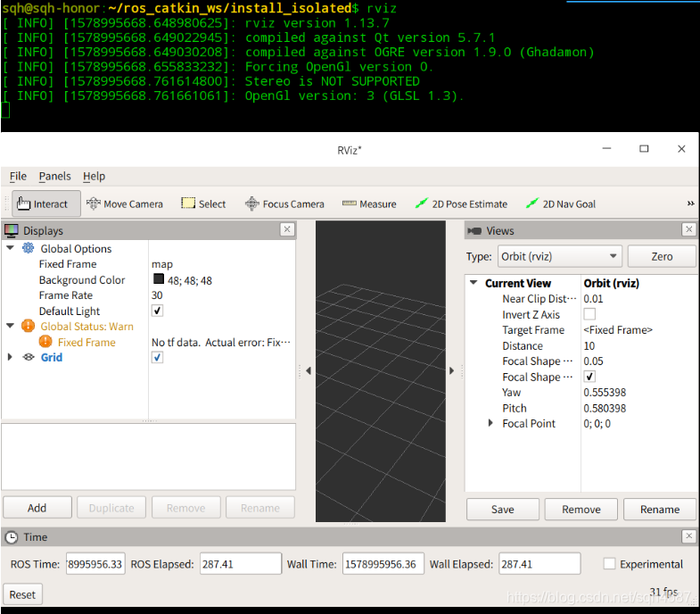
Task: Activate the Focus Camera tool
Action: pos(284,203)
